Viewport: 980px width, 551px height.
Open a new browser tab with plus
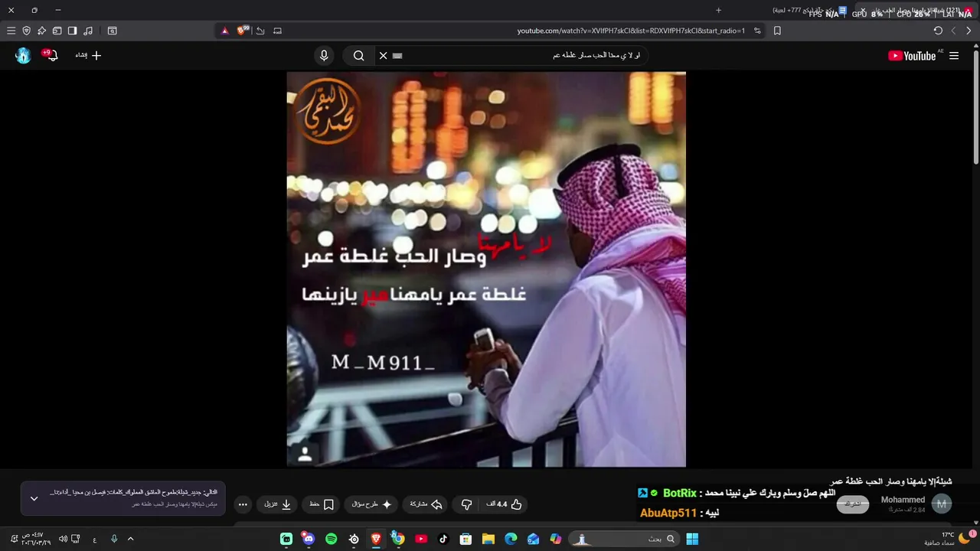click(x=718, y=11)
